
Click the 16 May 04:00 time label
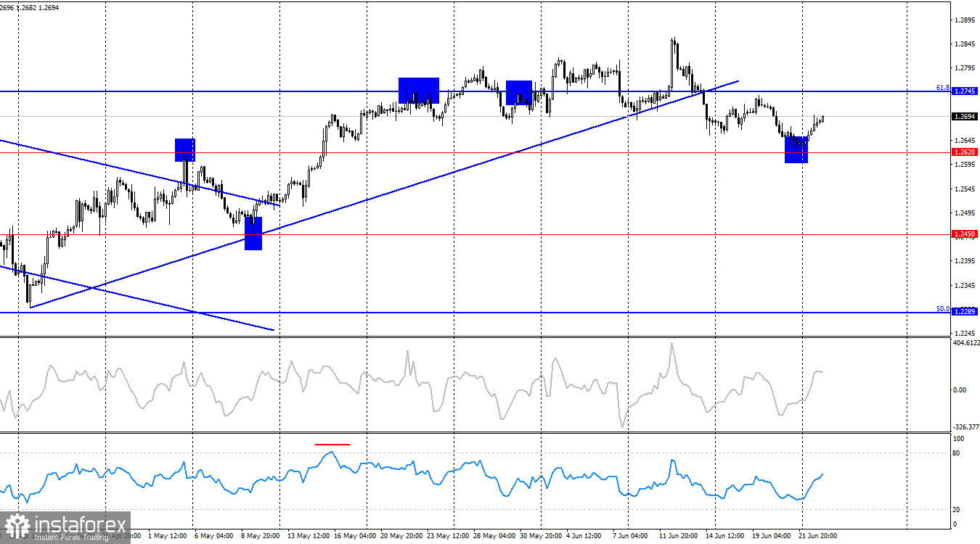point(355,536)
